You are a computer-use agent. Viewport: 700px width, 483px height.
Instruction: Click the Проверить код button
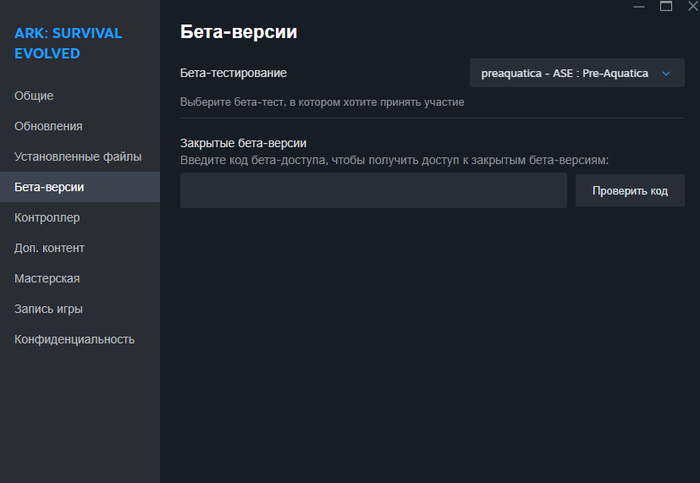pos(629,191)
